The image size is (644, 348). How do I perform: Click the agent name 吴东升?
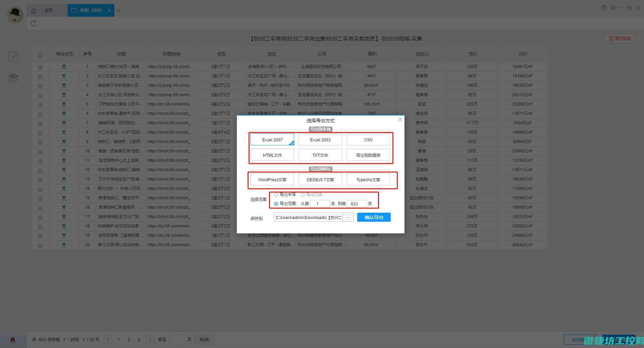[x=422, y=245]
